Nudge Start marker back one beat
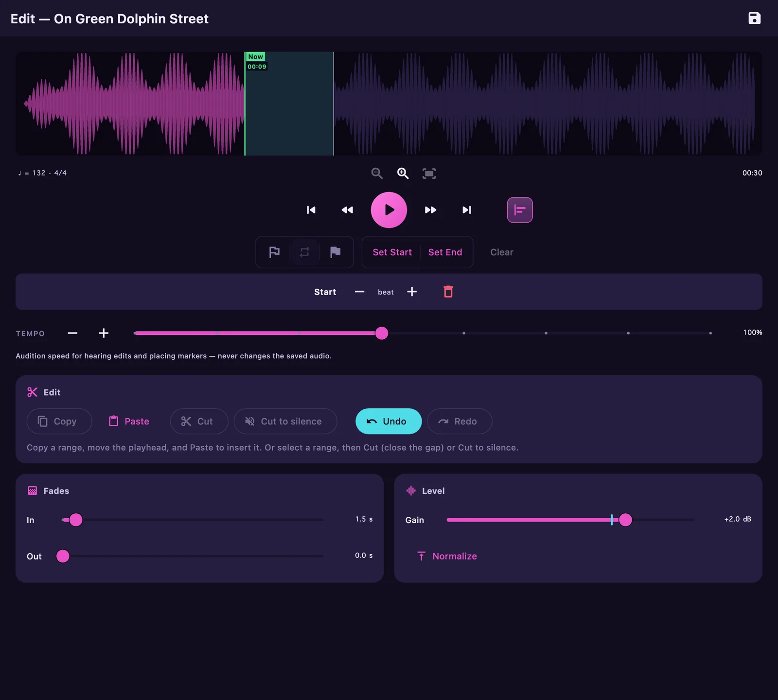Image resolution: width=778 pixels, height=700 pixels. [359, 292]
